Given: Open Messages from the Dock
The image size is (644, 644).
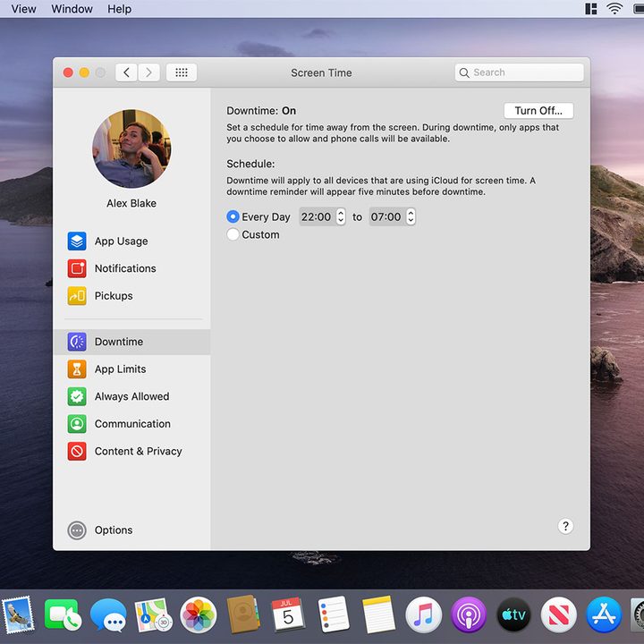Looking at the screenshot, I should (x=108, y=614).
